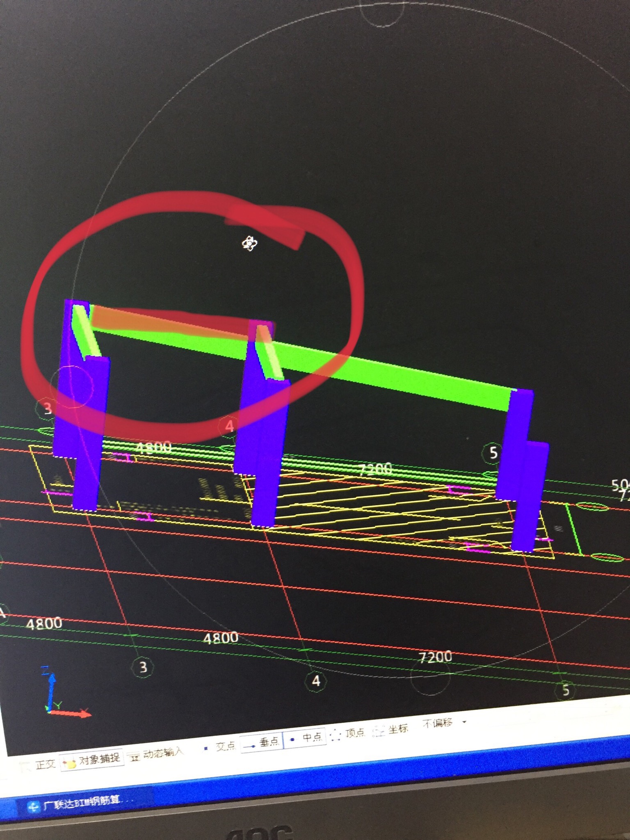Toggle 动态输入 dynamic input
630x840 pixels.
pos(156,754)
